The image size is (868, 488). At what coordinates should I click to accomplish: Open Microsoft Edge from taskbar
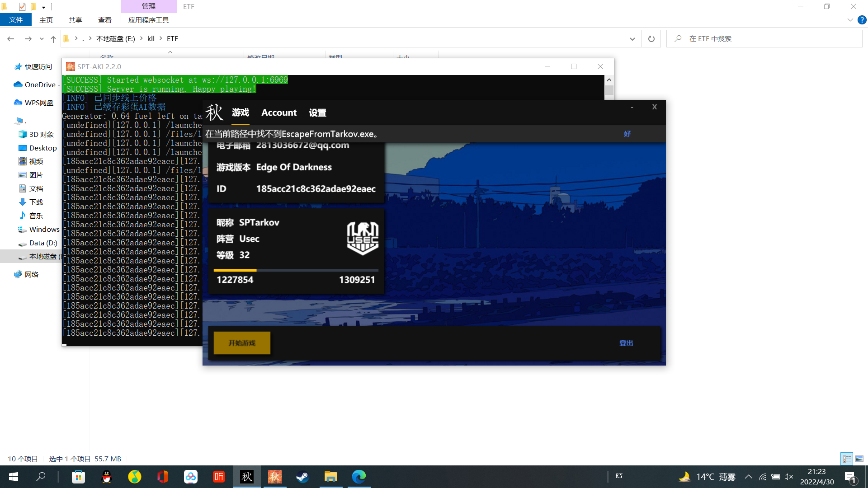pyautogui.click(x=359, y=477)
